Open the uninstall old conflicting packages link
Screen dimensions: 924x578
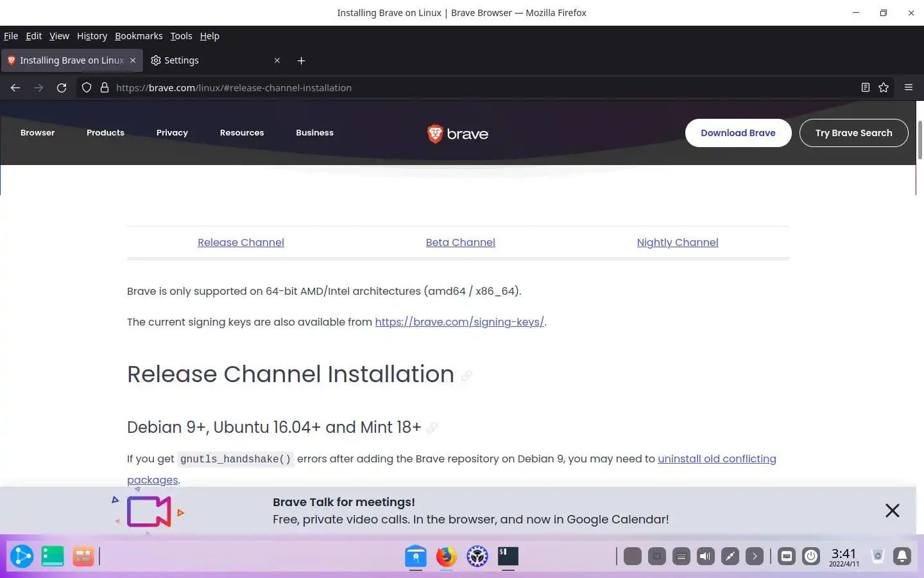717,459
